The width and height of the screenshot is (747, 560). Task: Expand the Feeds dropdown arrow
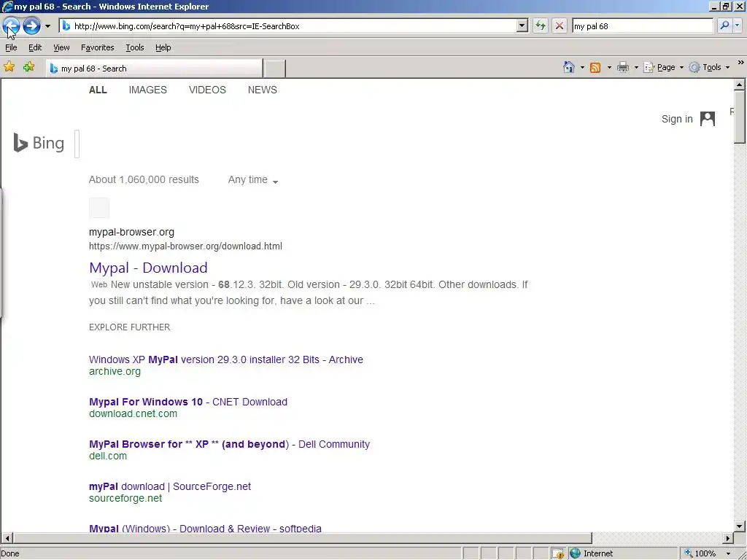coord(609,68)
